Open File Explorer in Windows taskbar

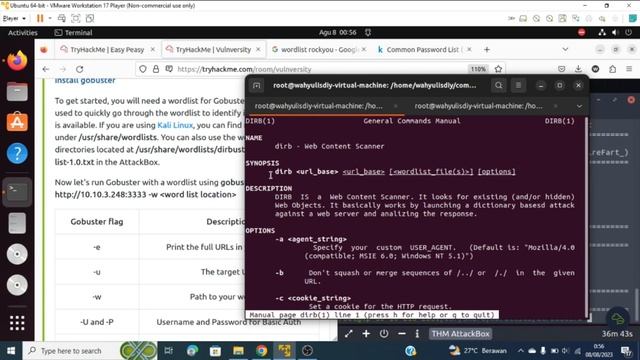click(238, 351)
